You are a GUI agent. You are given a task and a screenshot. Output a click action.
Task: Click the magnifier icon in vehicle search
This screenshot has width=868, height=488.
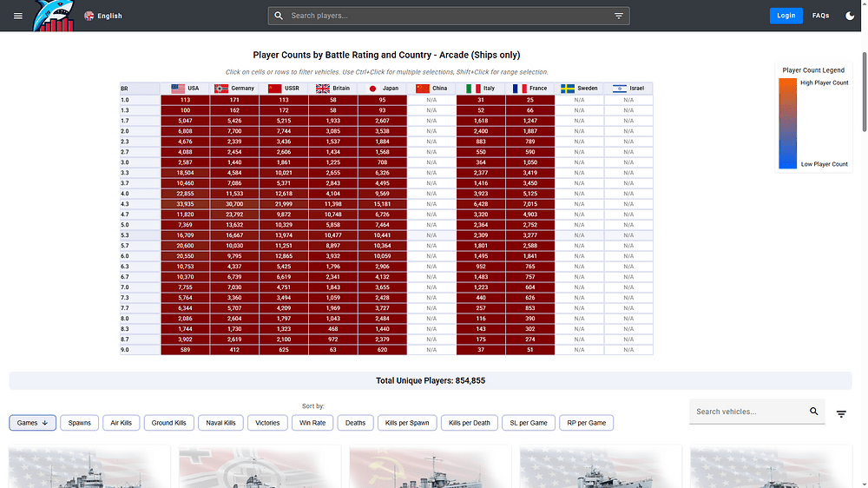[x=813, y=412]
